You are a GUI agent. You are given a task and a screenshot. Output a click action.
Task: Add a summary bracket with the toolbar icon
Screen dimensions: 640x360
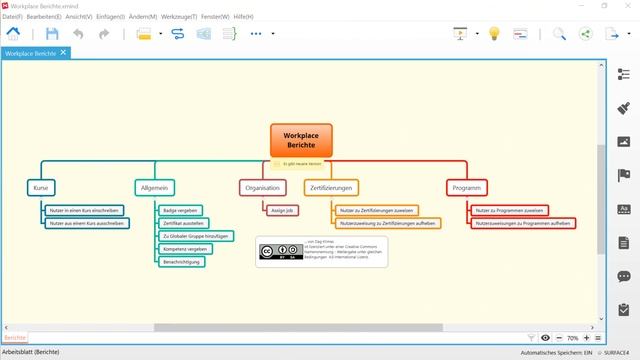[229, 34]
